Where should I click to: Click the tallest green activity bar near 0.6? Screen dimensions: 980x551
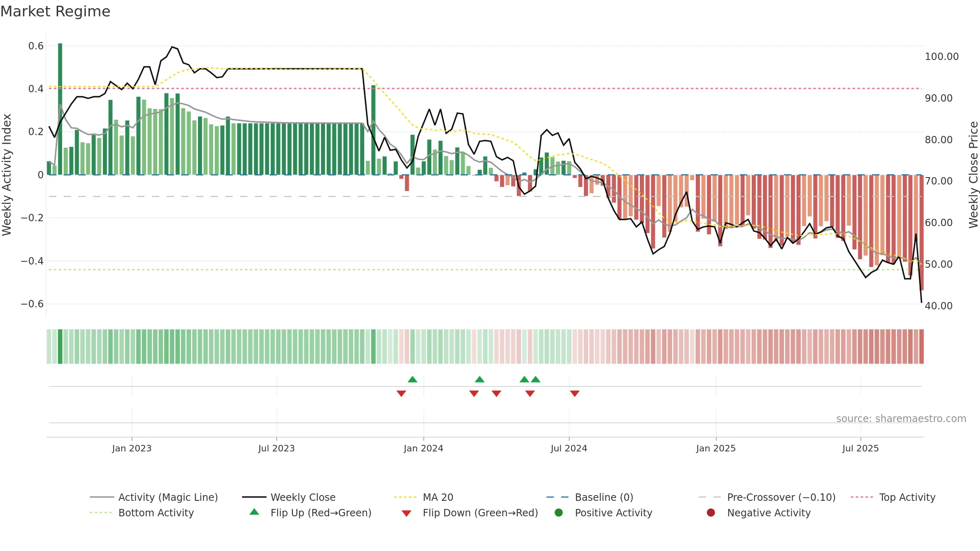point(60,109)
